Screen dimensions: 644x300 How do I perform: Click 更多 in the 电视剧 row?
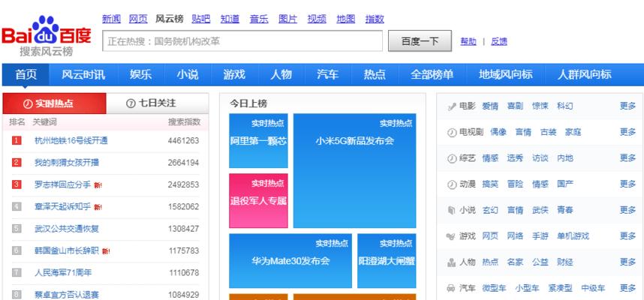click(x=627, y=132)
